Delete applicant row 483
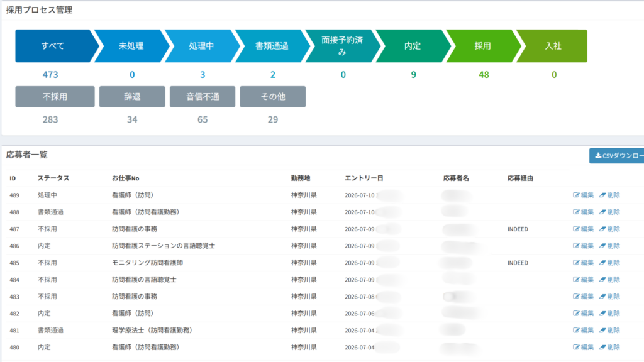 tap(609, 297)
